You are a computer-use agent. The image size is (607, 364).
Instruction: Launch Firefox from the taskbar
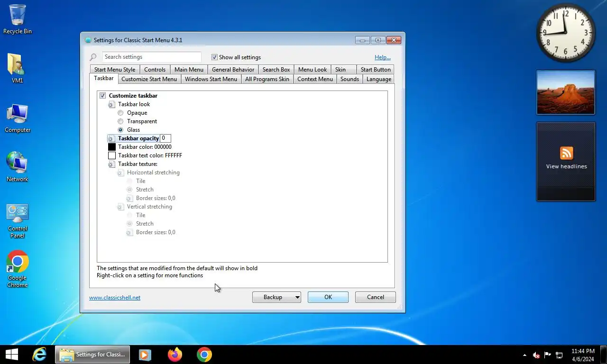point(175,355)
